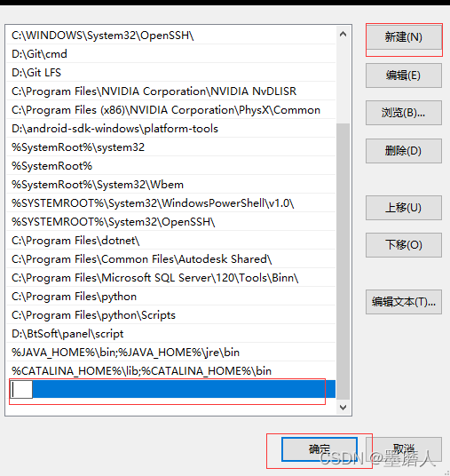Select the Microsoft SQL Server path entry

pyautogui.click(x=170, y=278)
